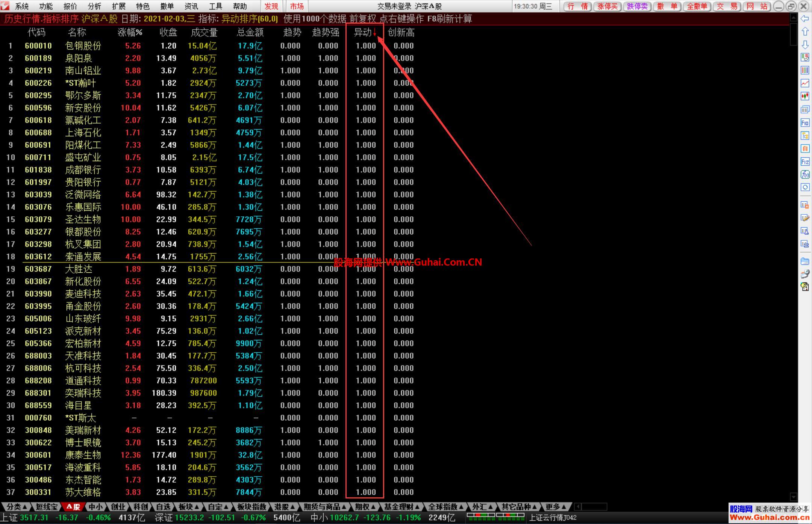Click stock code 603039
This screenshot has width=812, height=524.
click(x=38, y=195)
